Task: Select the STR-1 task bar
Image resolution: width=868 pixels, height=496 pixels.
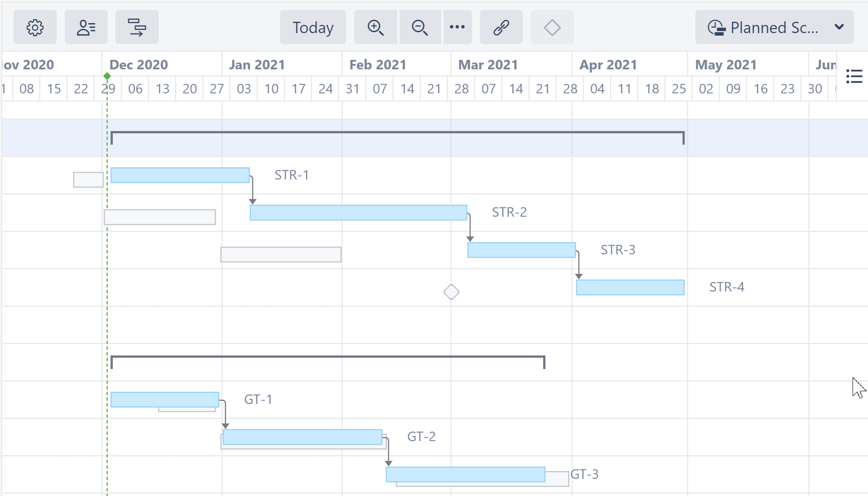Action: 180,175
